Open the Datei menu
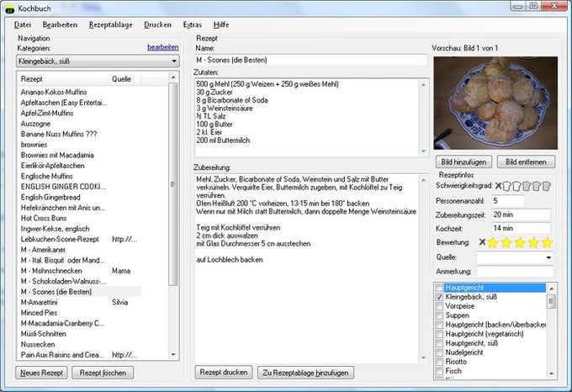Screen dimensions: 572x392 click(x=22, y=24)
